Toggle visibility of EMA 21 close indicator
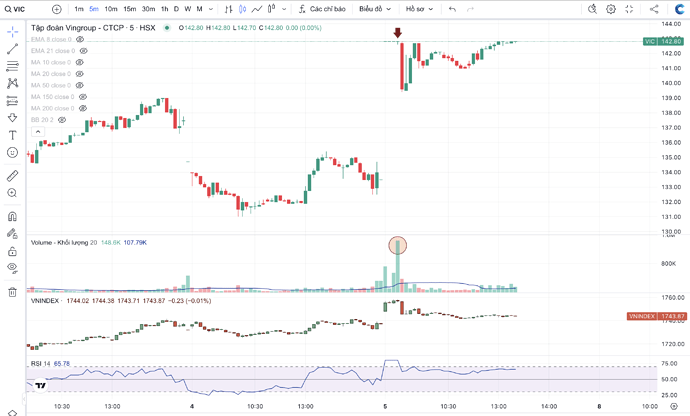This screenshot has height=416, width=690. click(x=83, y=51)
